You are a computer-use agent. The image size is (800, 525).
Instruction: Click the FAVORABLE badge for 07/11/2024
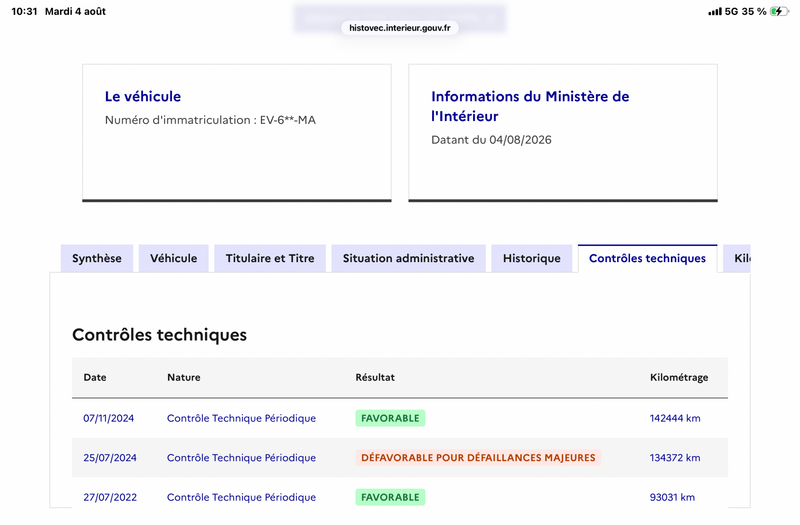(390, 418)
